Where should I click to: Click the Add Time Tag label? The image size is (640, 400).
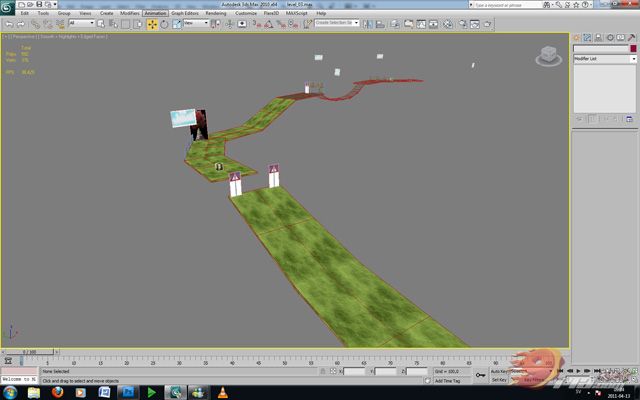point(447,381)
